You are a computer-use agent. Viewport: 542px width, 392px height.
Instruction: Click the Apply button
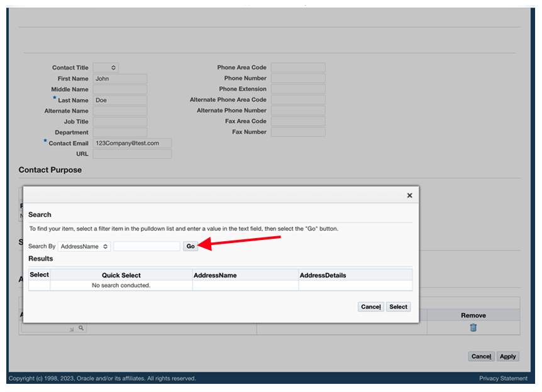[508, 356]
